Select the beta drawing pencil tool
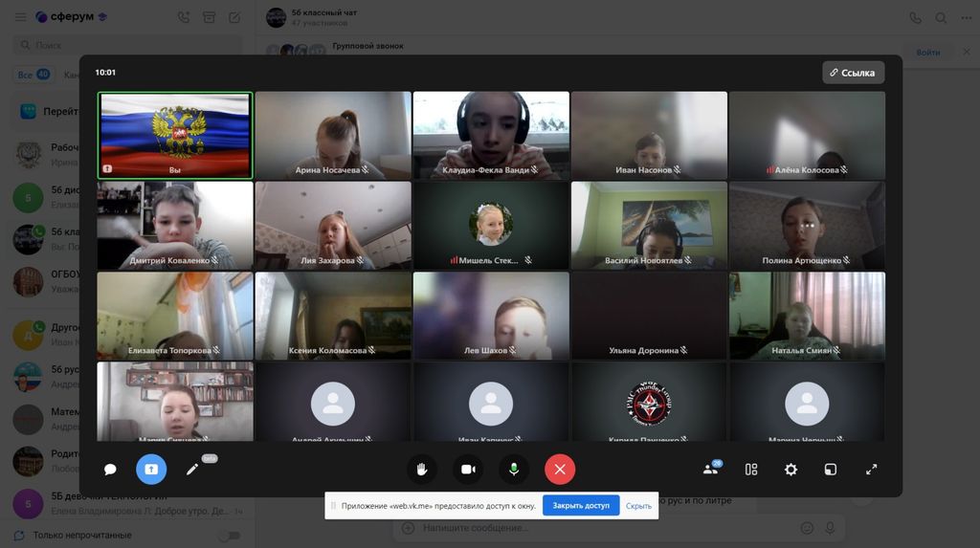980x548 pixels. (192, 470)
